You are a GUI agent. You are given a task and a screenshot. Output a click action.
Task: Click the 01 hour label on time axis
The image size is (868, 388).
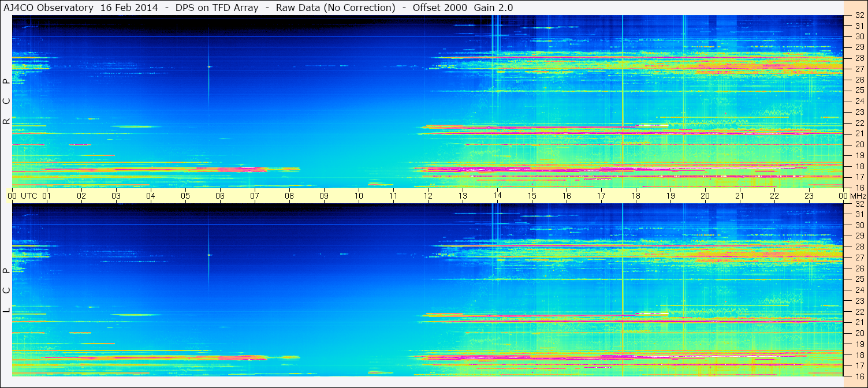pyautogui.click(x=47, y=196)
